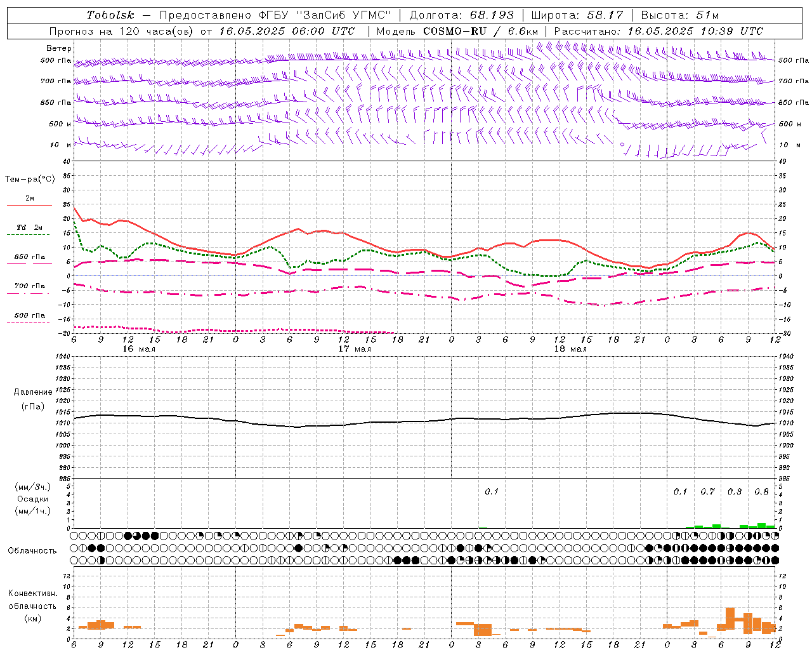This screenshot has width=812, height=650.
Task: Click the "Высота: 51м" elevation text
Action: (680, 15)
